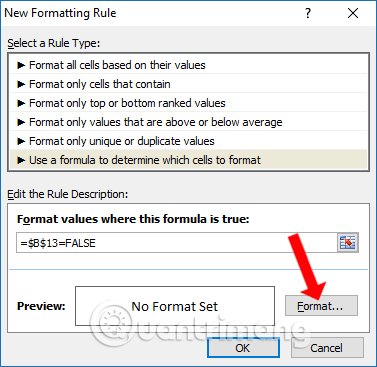The image size is (377, 367).
Task: Select Format only cells that contain
Action: [188, 84]
